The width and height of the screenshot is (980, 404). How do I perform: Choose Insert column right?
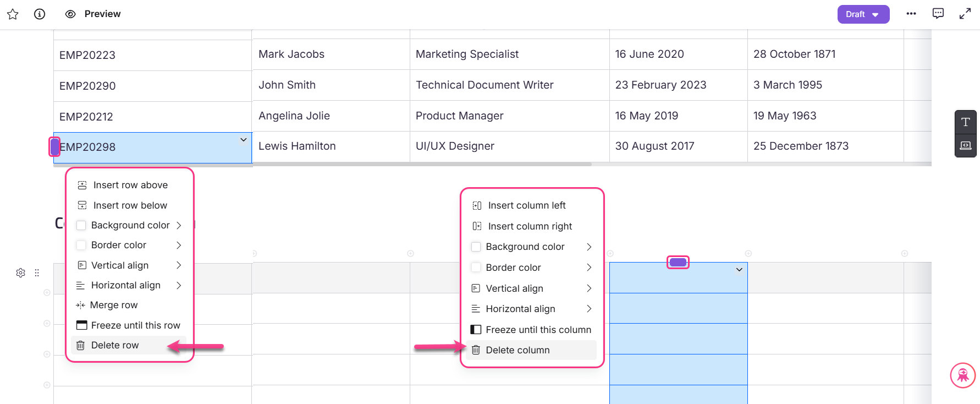pos(531,226)
